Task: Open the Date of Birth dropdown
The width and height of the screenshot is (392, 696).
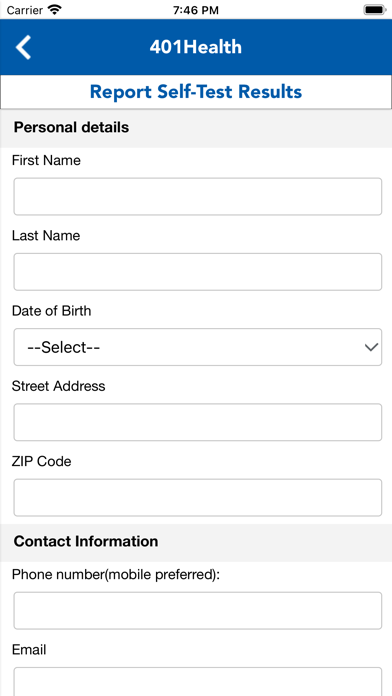Action: click(198, 347)
